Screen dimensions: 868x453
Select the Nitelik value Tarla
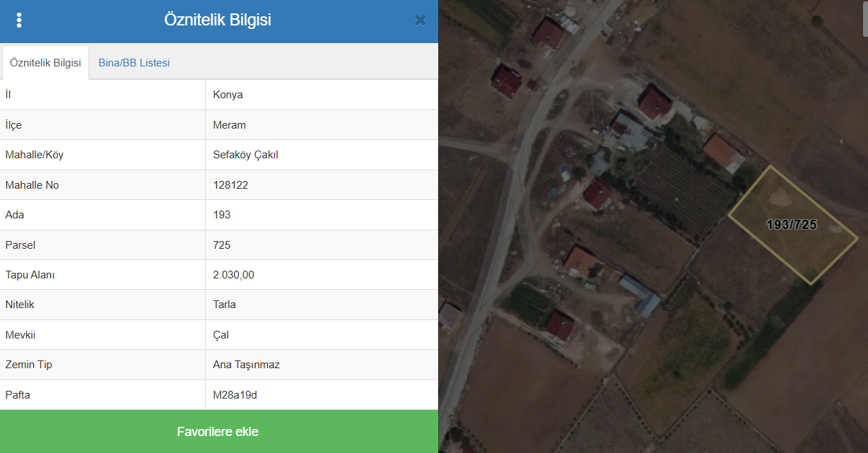[225, 305]
